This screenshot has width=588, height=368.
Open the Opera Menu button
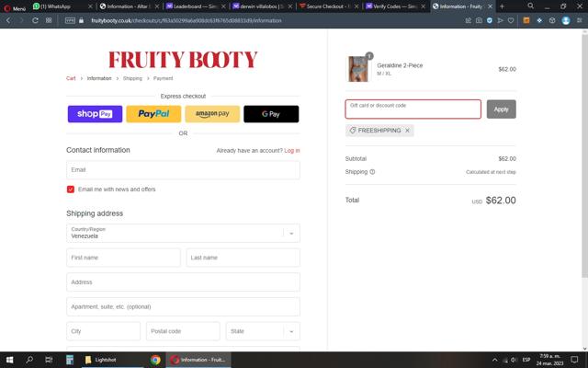(x=15, y=7)
